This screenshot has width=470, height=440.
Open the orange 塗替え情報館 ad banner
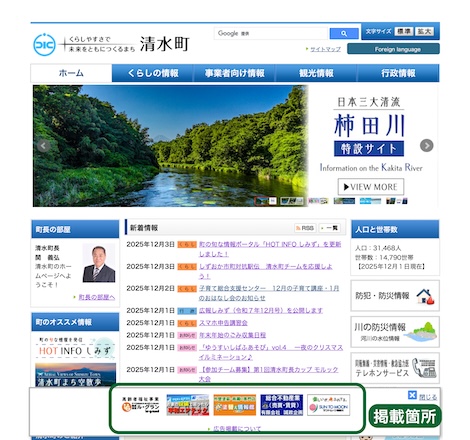click(x=235, y=405)
